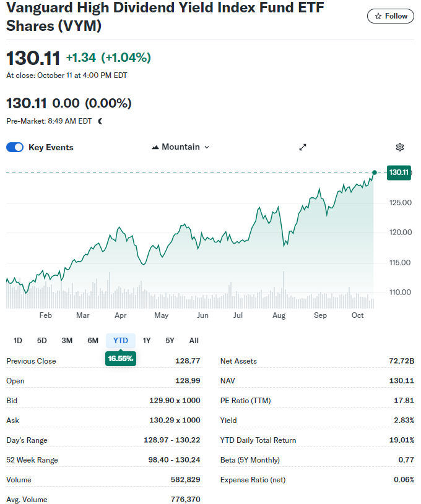Click the YTD Daily Total Return label

click(258, 440)
